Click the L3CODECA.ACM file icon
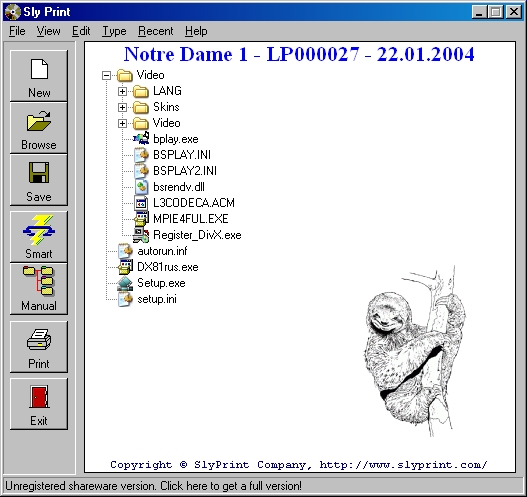 coord(141,203)
